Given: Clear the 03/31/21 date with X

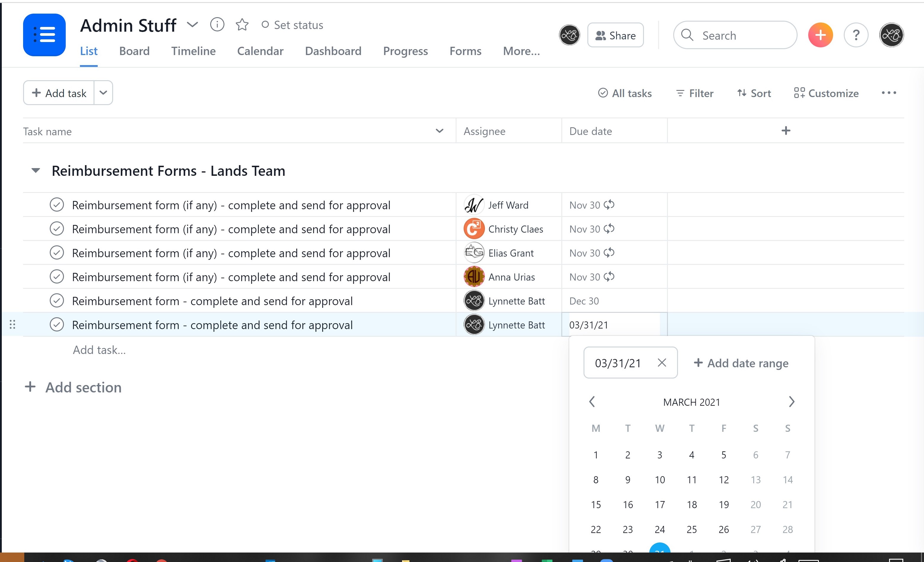Looking at the screenshot, I should tap(662, 363).
